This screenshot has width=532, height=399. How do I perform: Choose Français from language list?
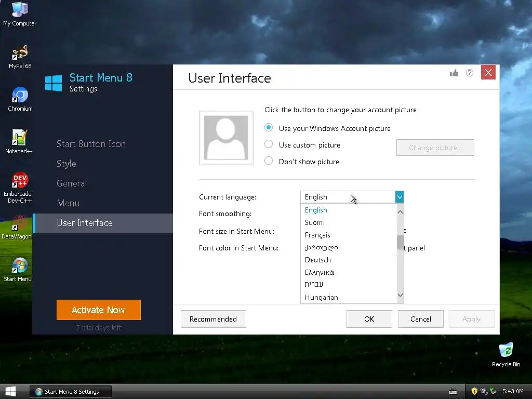tap(349, 235)
